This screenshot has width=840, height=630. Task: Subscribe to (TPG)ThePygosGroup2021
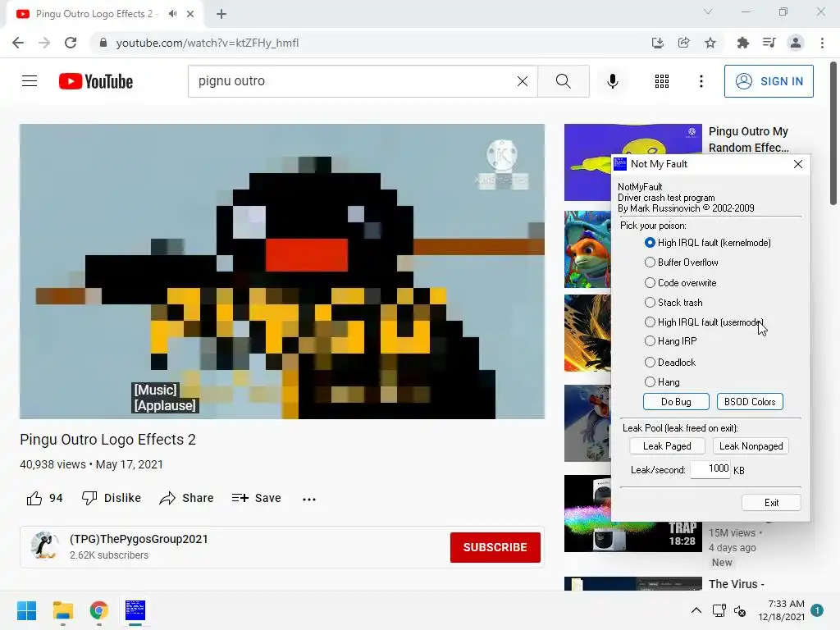(x=495, y=547)
